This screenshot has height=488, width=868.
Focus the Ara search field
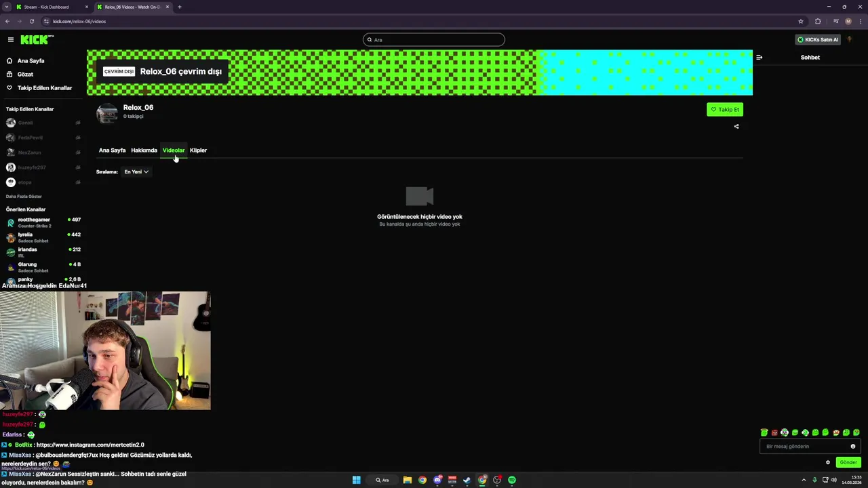click(434, 40)
